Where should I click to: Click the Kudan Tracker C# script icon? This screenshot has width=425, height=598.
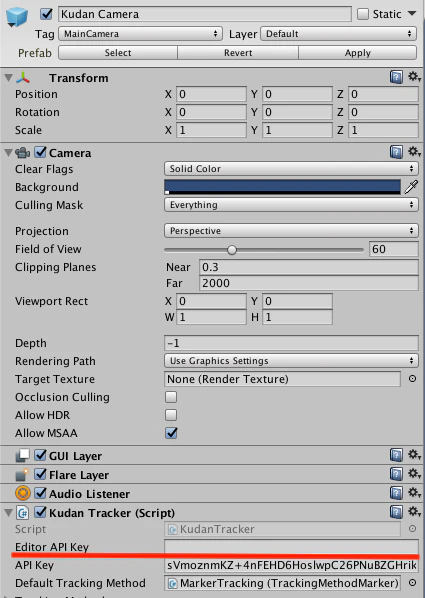23,513
